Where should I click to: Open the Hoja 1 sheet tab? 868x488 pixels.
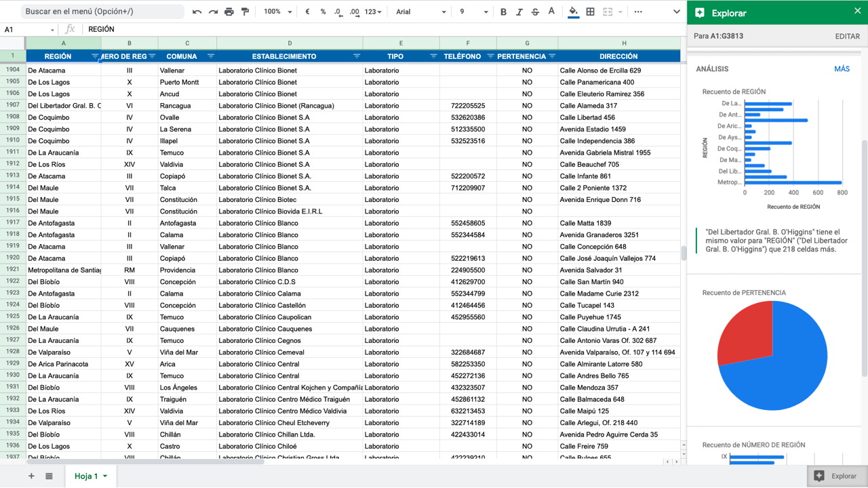coord(86,476)
